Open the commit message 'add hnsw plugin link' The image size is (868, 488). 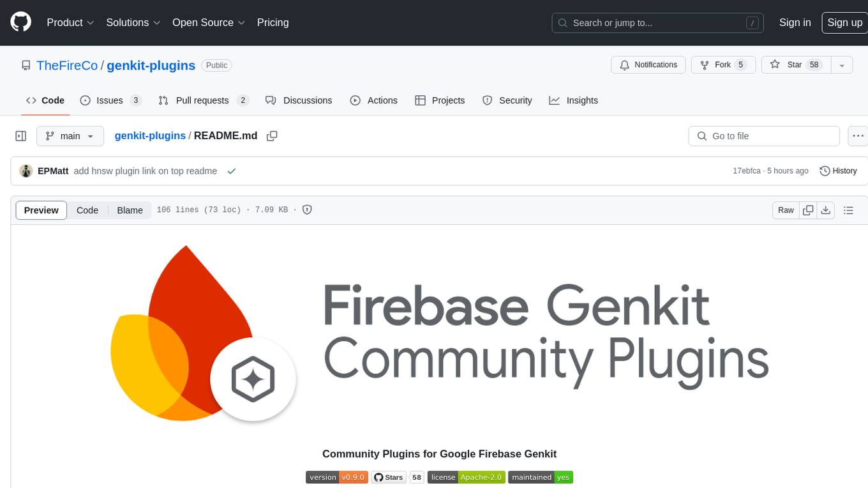click(146, 171)
